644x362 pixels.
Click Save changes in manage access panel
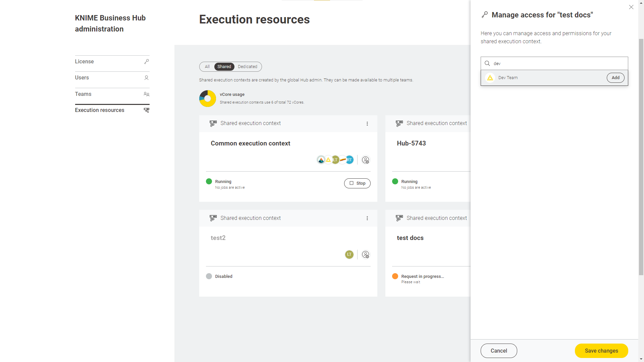click(x=601, y=351)
